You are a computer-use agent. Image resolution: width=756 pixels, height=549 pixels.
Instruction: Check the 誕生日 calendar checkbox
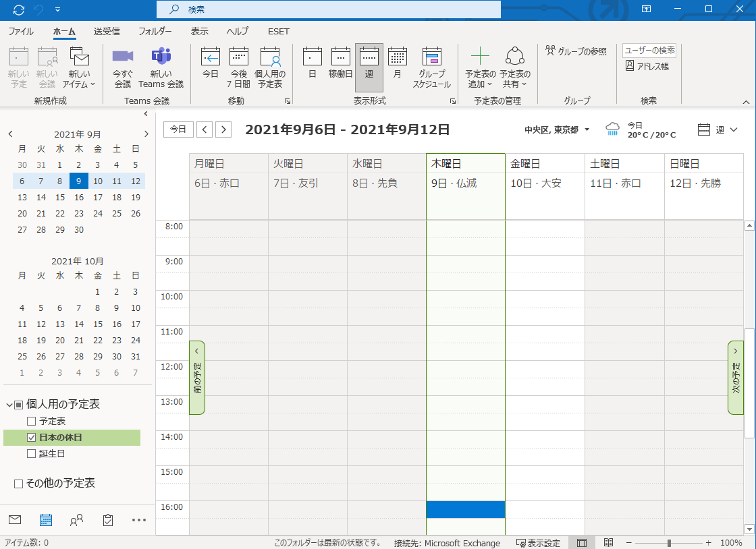click(x=31, y=454)
